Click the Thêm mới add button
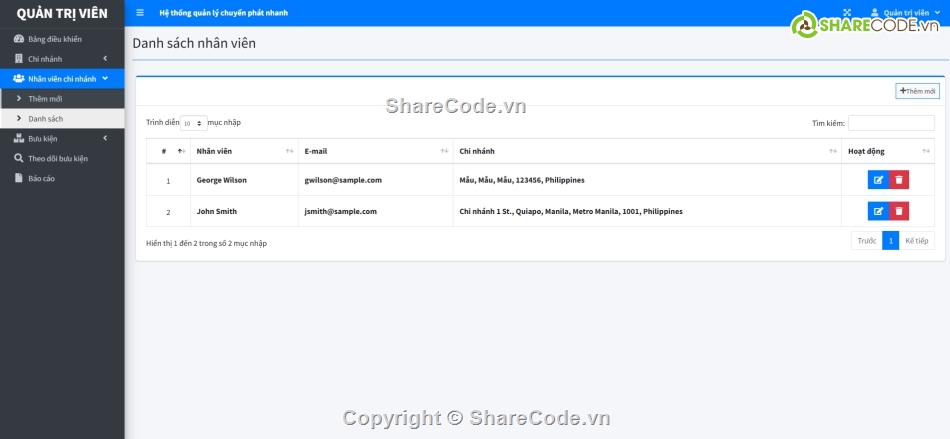This screenshot has width=950, height=439. [917, 91]
